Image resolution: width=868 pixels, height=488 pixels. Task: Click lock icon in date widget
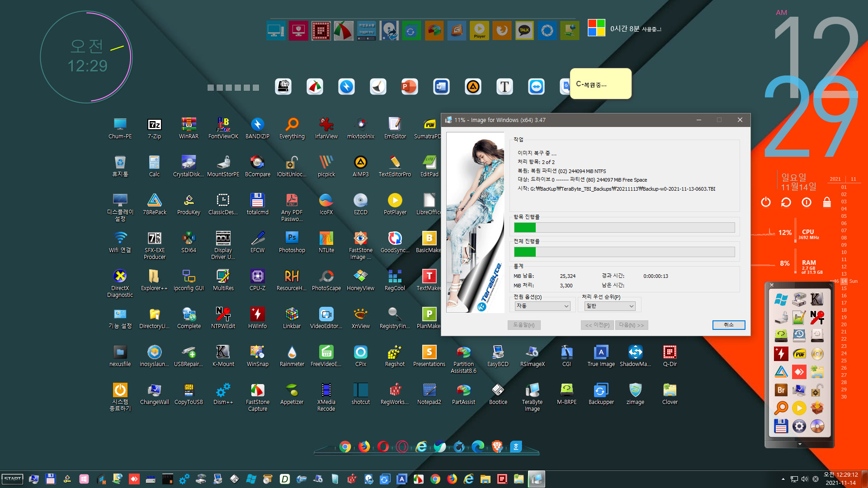coord(827,202)
